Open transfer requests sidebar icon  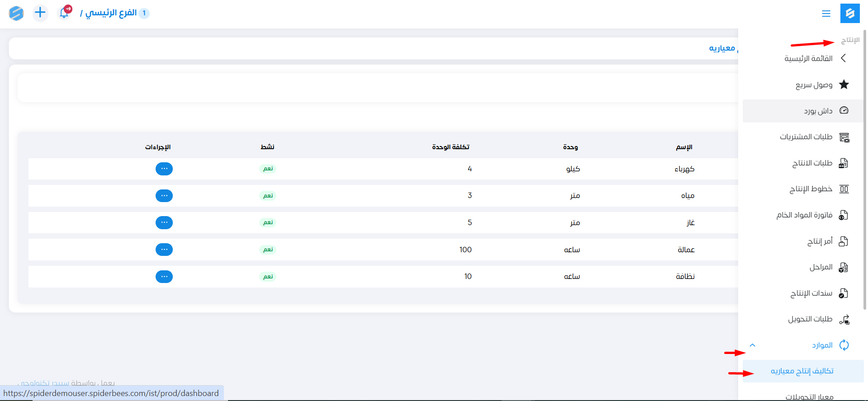point(844,319)
